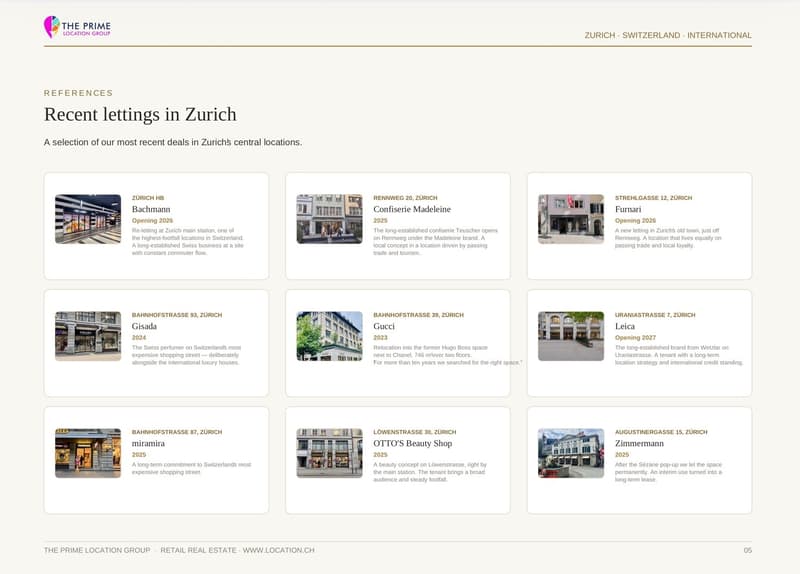Open the Confiserie Madeleine building thumbnail

[x=330, y=219]
